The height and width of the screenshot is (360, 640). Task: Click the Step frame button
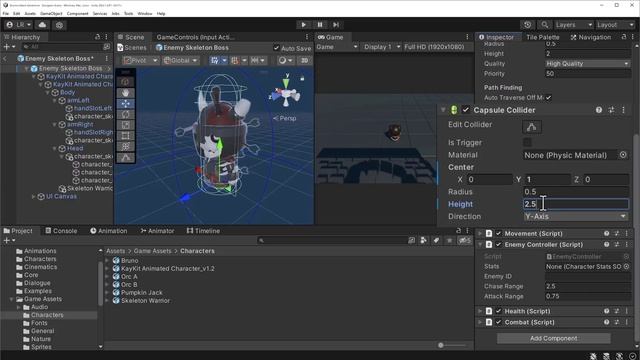pyautogui.click(x=336, y=25)
